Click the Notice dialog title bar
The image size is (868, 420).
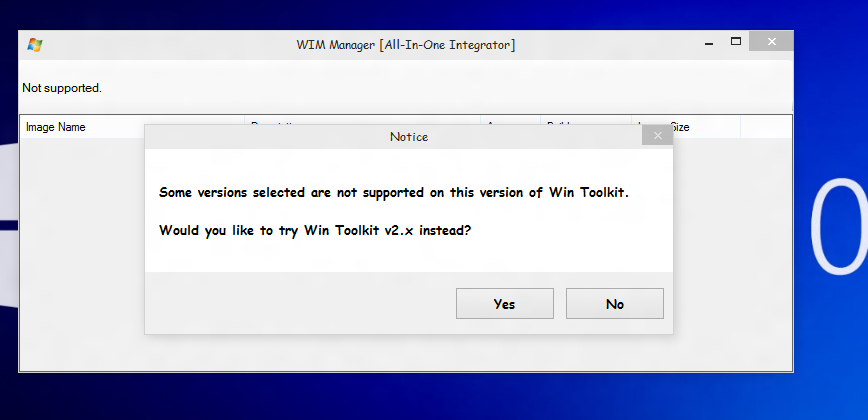408,137
